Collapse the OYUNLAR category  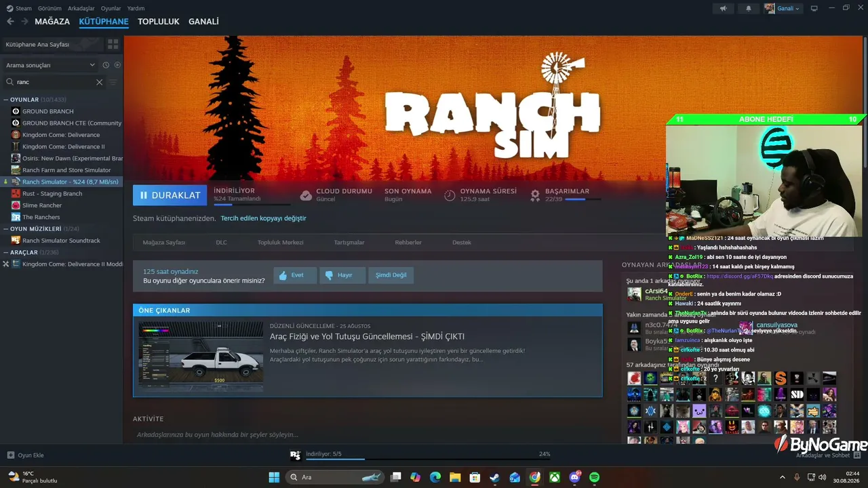6,100
